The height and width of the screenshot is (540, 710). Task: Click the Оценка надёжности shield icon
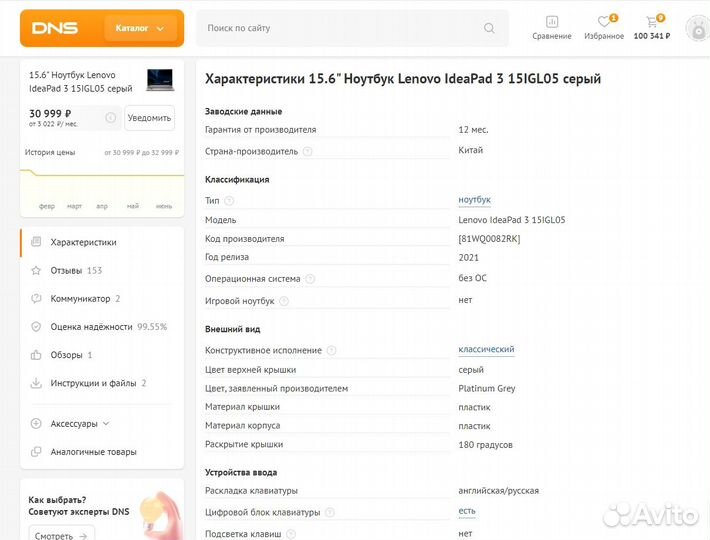click(x=36, y=327)
